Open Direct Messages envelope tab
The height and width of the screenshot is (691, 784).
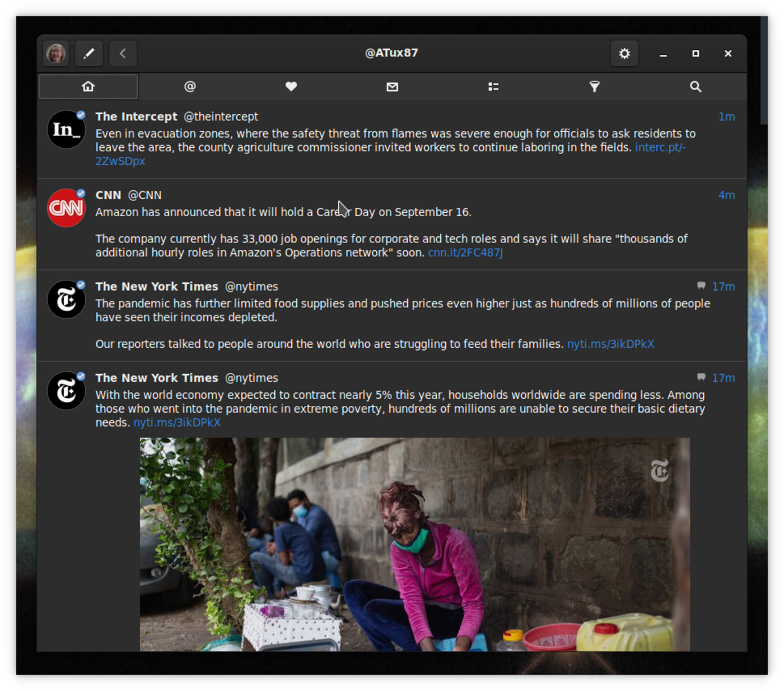point(392,87)
